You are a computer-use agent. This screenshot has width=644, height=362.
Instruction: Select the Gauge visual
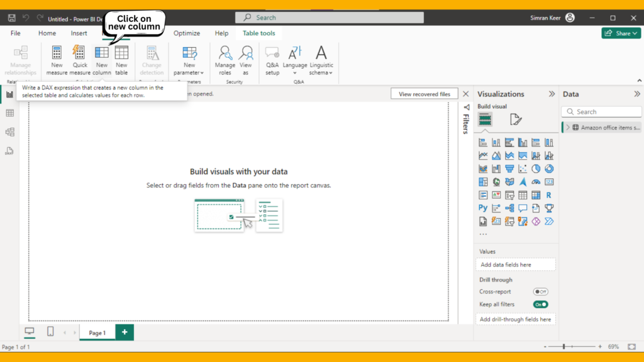pos(536,182)
